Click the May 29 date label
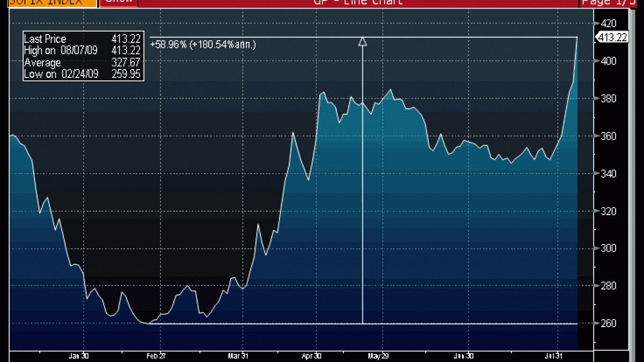The image size is (644, 362). [378, 356]
